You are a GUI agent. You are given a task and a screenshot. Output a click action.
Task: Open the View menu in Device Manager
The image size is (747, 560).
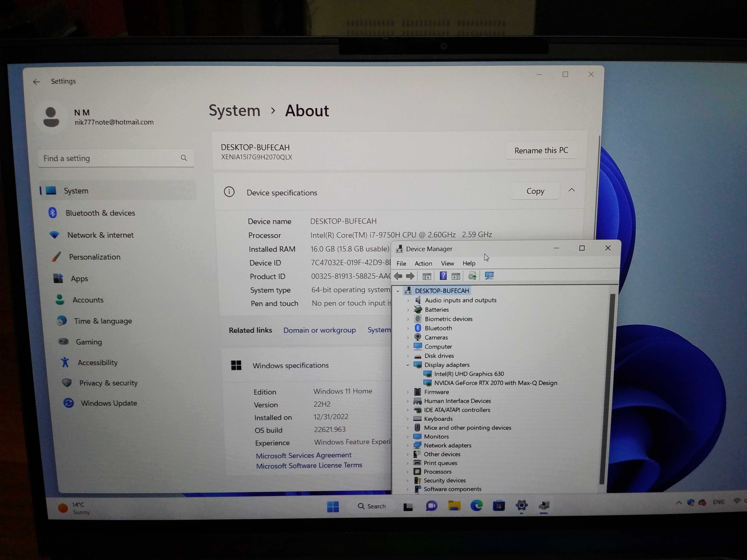point(448,263)
